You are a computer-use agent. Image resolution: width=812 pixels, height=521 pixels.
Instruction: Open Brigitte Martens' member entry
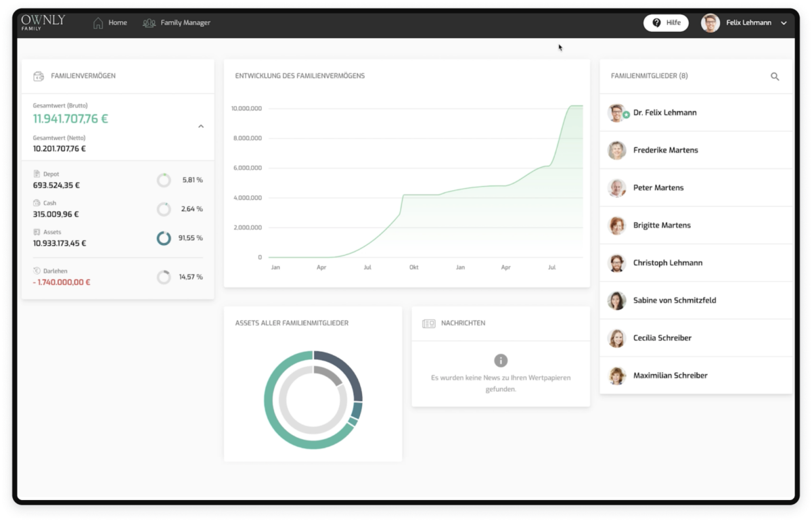pyautogui.click(x=696, y=225)
